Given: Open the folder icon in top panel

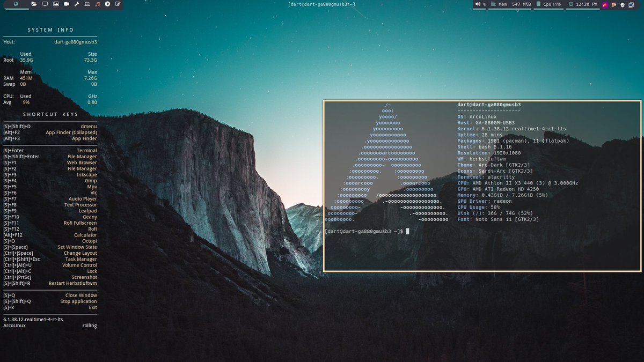Looking at the screenshot, I should pyautogui.click(x=34, y=4).
